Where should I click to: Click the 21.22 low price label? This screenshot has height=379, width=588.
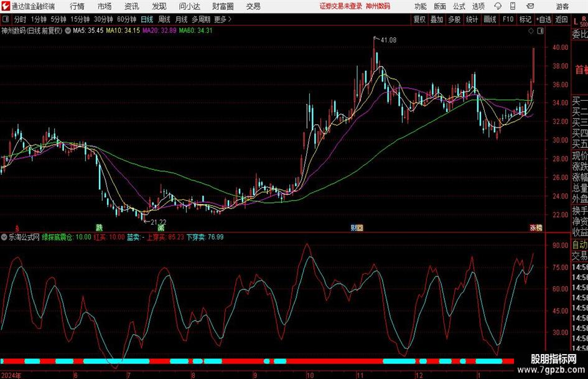click(158, 222)
